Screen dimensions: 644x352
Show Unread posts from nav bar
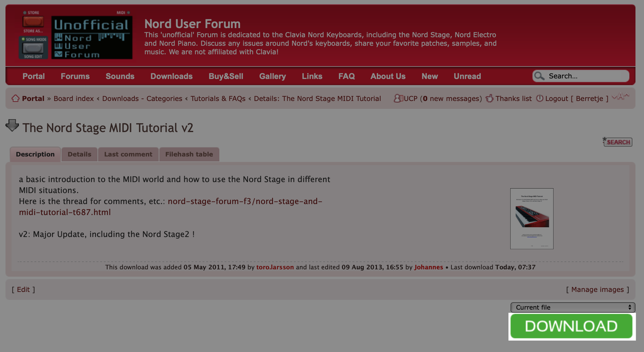pos(467,76)
